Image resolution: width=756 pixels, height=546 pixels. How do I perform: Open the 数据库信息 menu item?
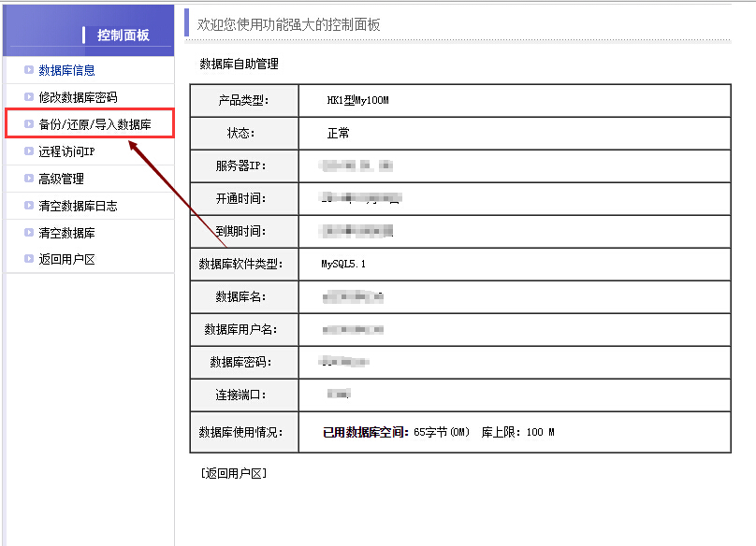66,70
